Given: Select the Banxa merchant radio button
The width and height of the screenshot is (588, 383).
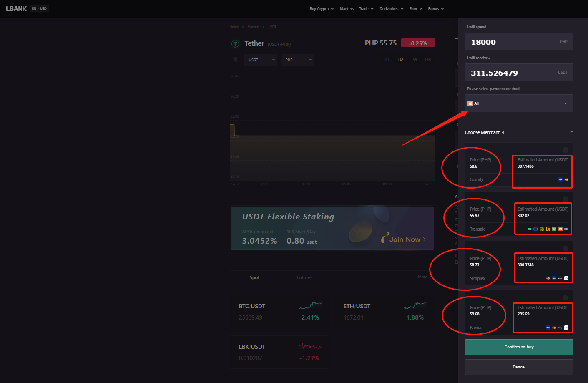Looking at the screenshot, I should click(565, 297).
